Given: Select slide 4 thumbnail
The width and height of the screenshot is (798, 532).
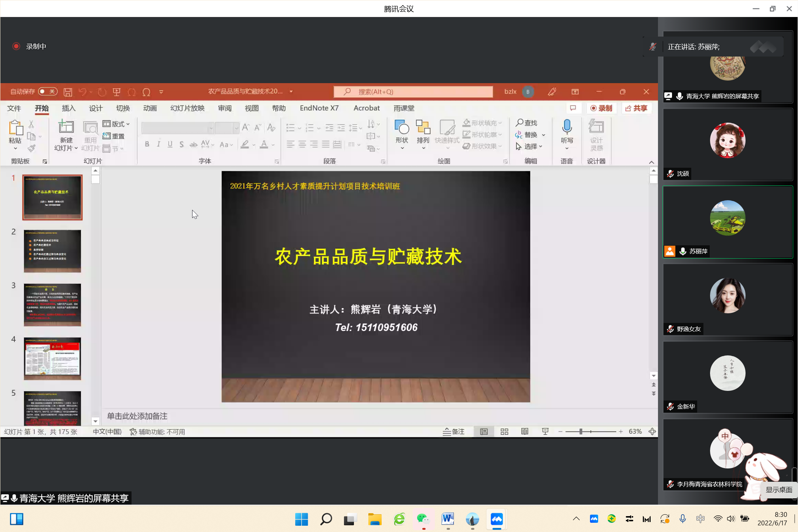Looking at the screenshot, I should (x=52, y=358).
